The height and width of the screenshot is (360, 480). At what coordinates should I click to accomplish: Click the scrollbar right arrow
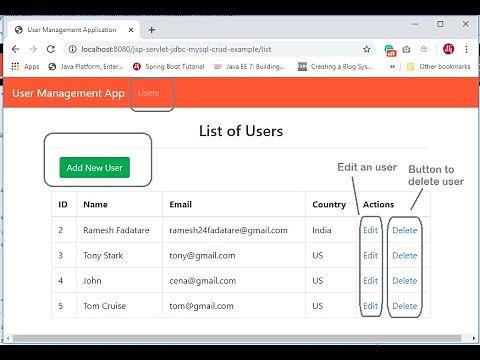point(473,338)
